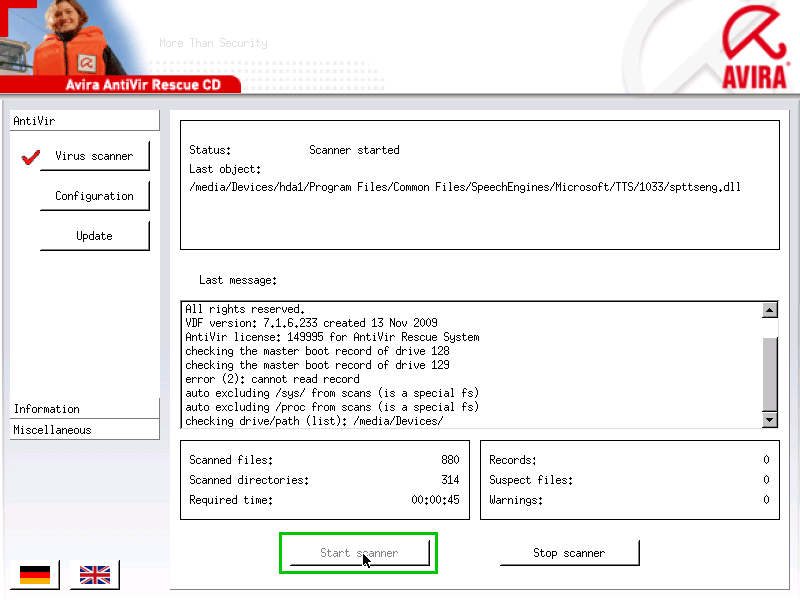Click the Required time value 00:00:45
The image size is (800, 600).
435,500
